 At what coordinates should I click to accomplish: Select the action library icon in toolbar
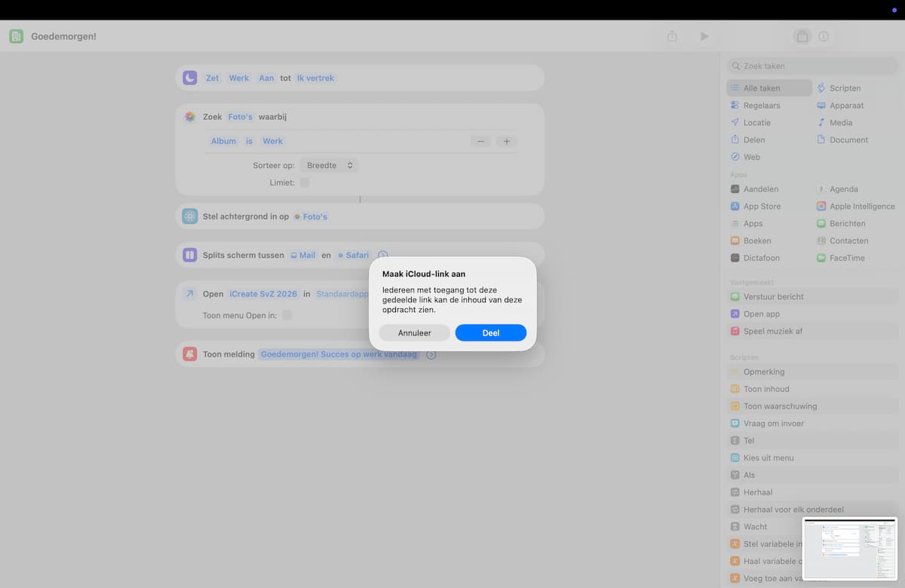click(x=802, y=36)
